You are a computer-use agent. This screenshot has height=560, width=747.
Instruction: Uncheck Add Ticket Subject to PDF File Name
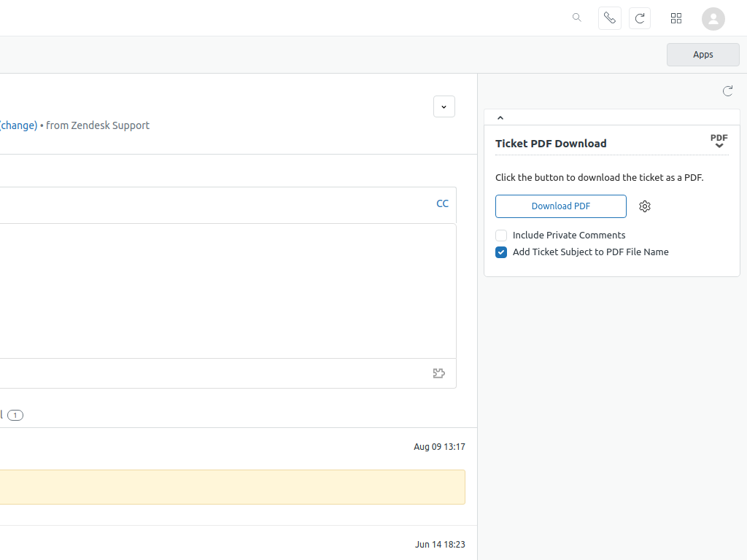pyautogui.click(x=501, y=252)
